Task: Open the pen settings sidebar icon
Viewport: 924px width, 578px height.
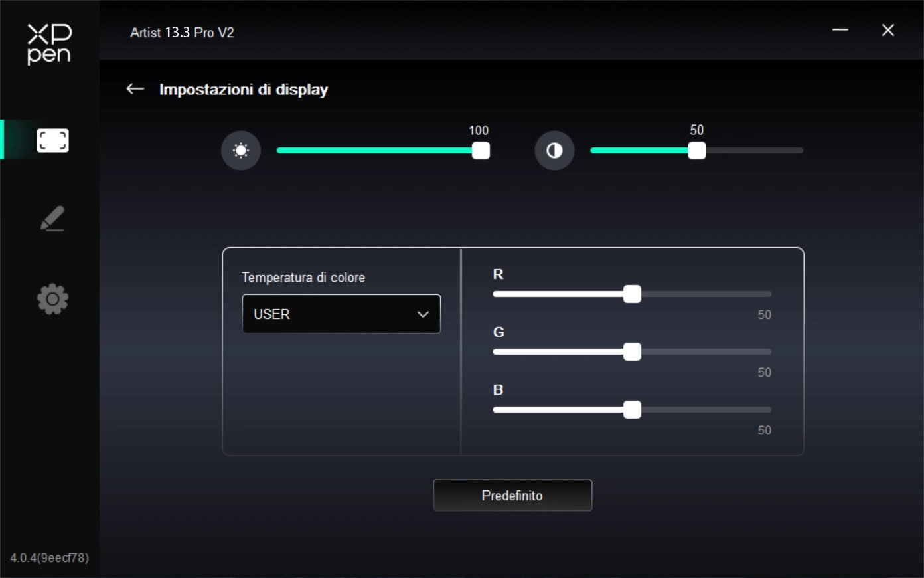Action: pyautogui.click(x=52, y=219)
